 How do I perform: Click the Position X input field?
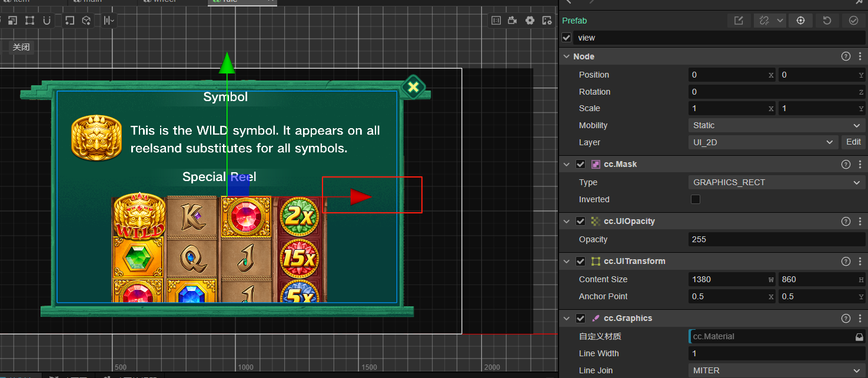pyautogui.click(x=732, y=75)
